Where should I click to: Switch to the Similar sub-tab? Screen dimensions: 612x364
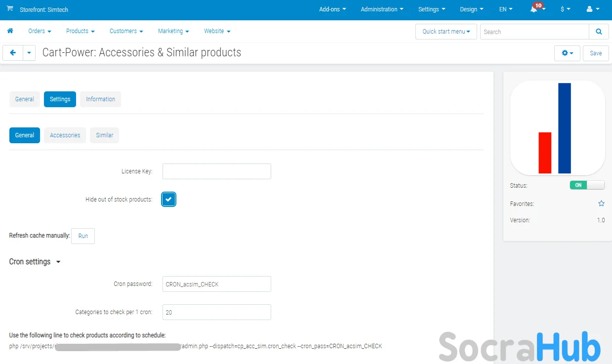(105, 135)
